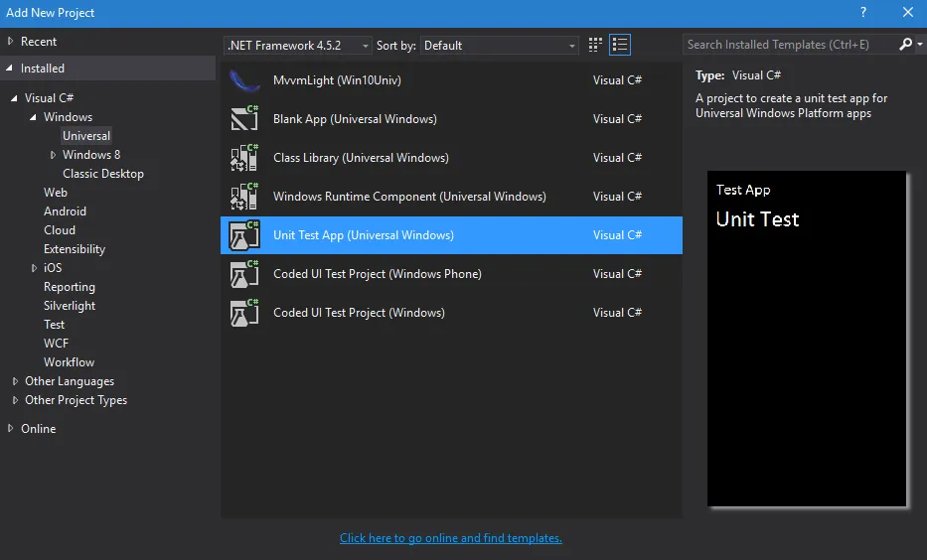Select Blank App (Universal Windows) template name

[x=356, y=119]
